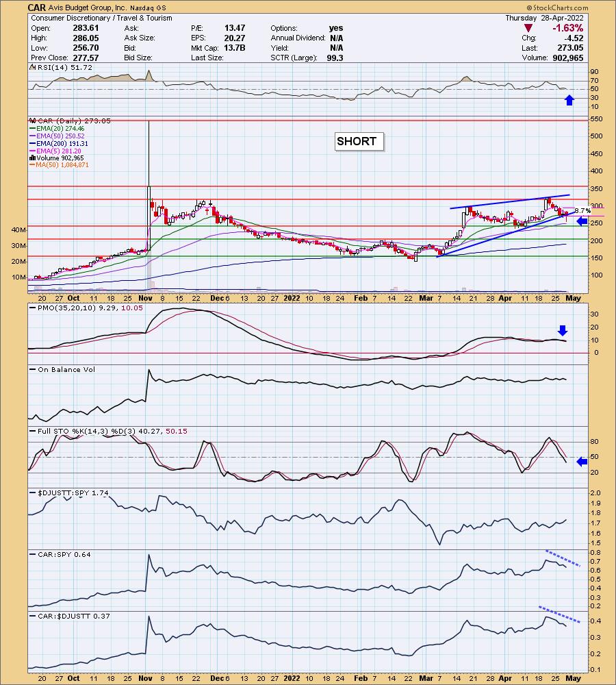Click the CAR ticker symbol in header
The image size is (616, 685).
(37, 8)
